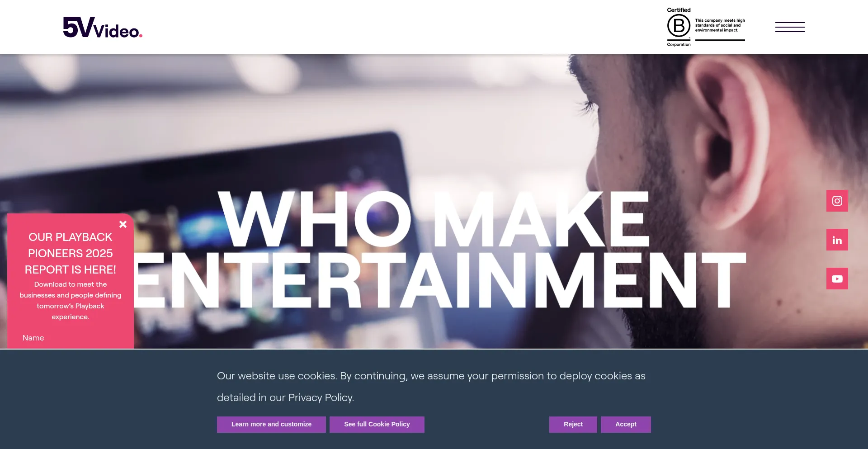Click the Playback Pioneers 2025 report heading
The height and width of the screenshot is (449, 868).
[71, 253]
